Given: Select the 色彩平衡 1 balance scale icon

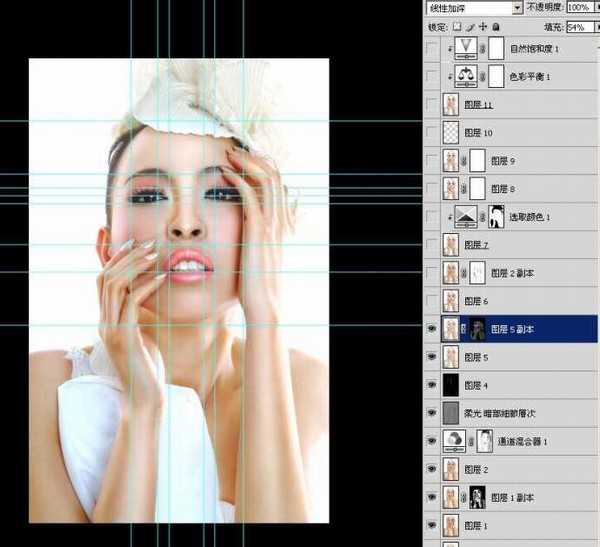Looking at the screenshot, I should coord(467,76).
